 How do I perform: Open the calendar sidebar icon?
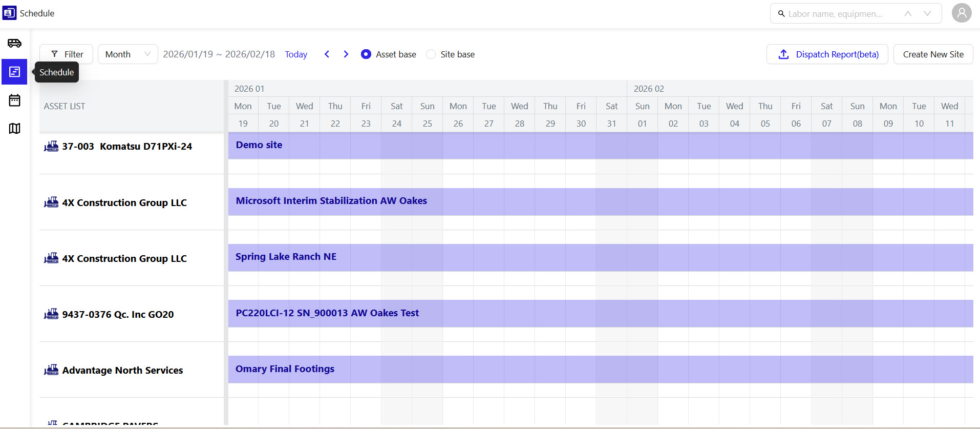click(x=14, y=100)
